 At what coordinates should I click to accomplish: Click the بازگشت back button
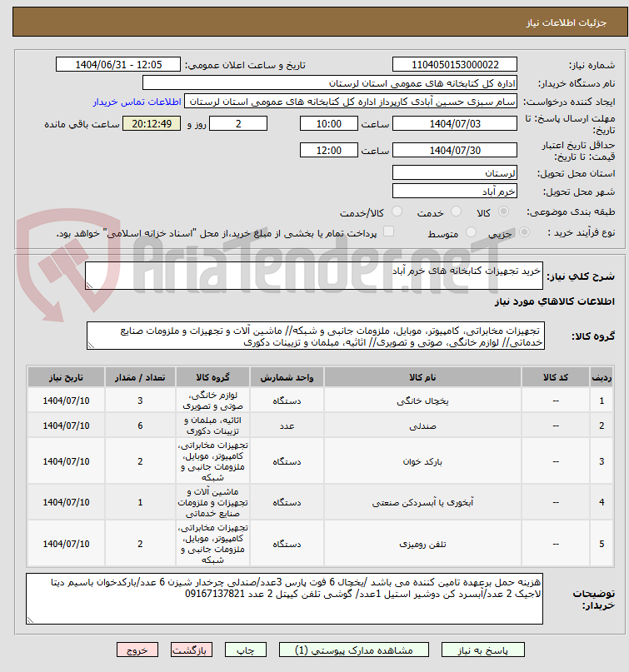click(192, 650)
